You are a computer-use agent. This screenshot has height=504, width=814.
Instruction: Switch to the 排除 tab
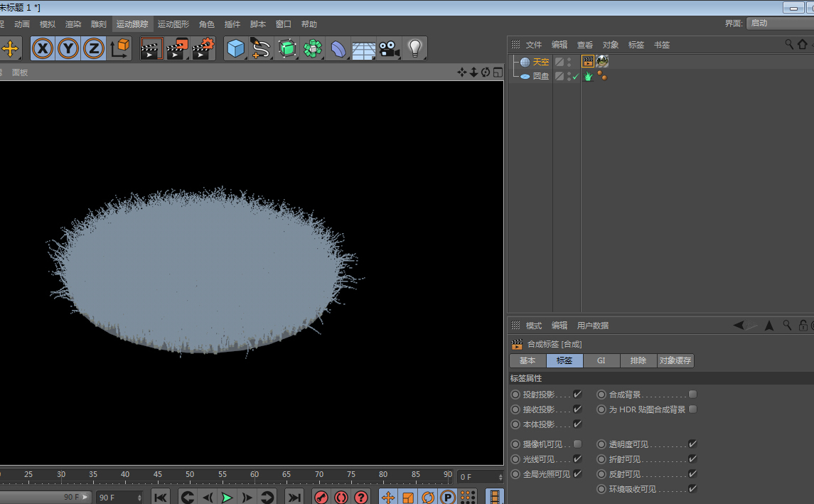pyautogui.click(x=638, y=360)
